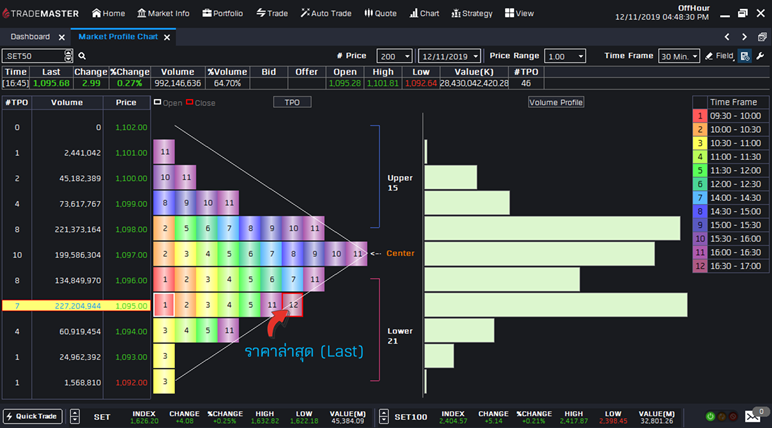Click the 1,102.00 price cell
This screenshot has width=772, height=428.
pyautogui.click(x=131, y=128)
